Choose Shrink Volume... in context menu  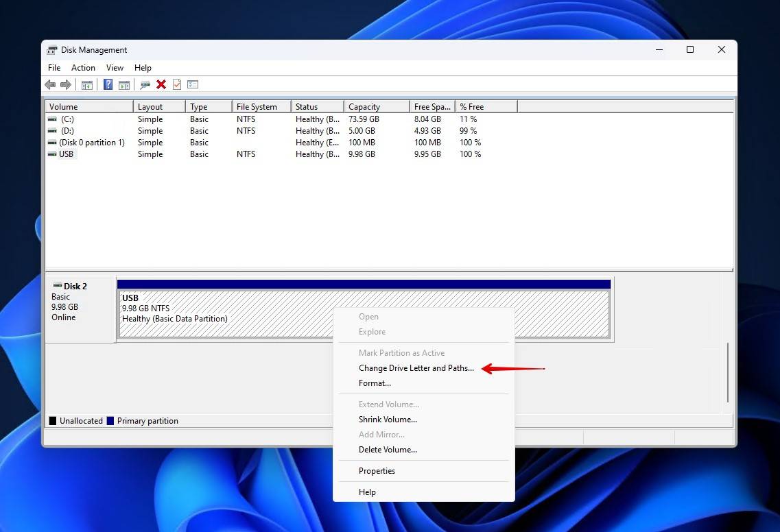(388, 420)
